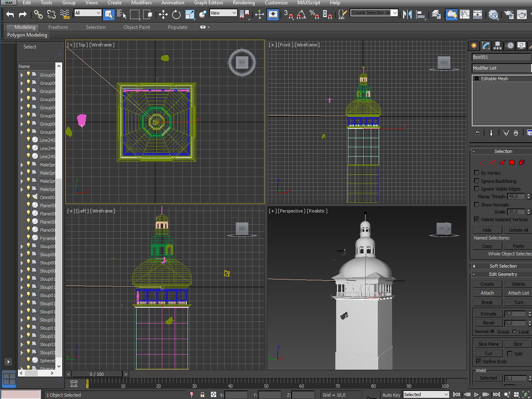The width and height of the screenshot is (532, 399).
Task: Open the Modifier List dropdown
Action: click(x=502, y=68)
